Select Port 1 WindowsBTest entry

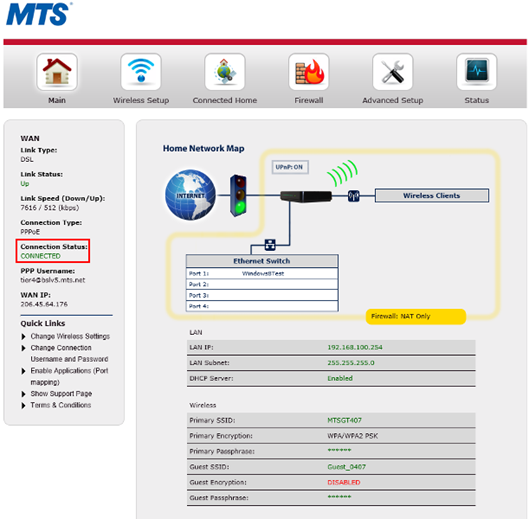pyautogui.click(x=262, y=274)
